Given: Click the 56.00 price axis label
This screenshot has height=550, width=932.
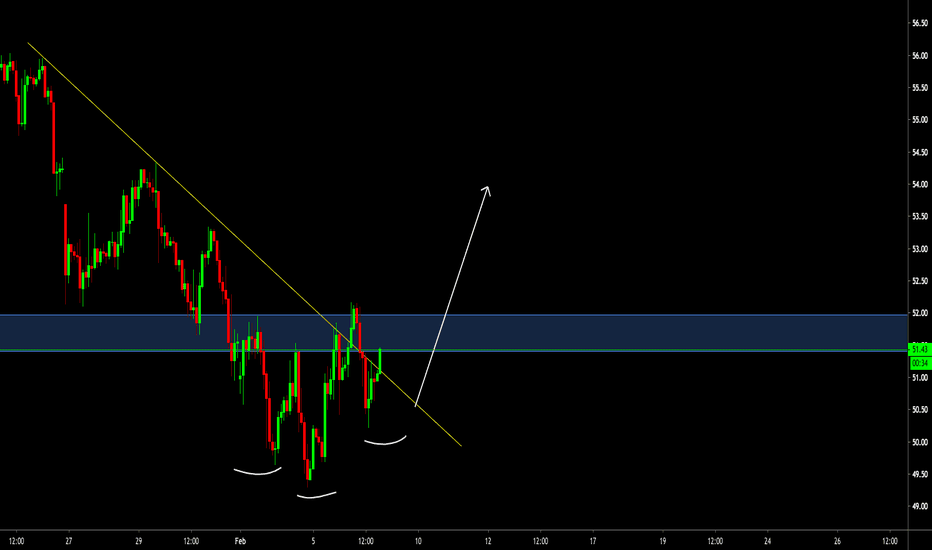Looking at the screenshot, I should pos(920,56).
